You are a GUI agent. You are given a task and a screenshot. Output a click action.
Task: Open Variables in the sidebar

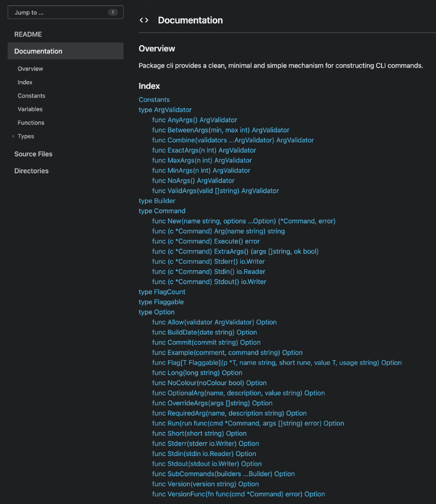30,109
